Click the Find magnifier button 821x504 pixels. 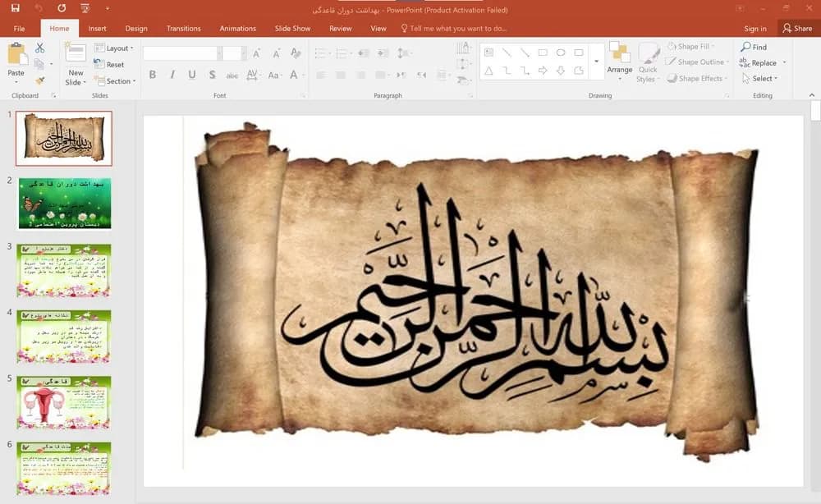[754, 47]
